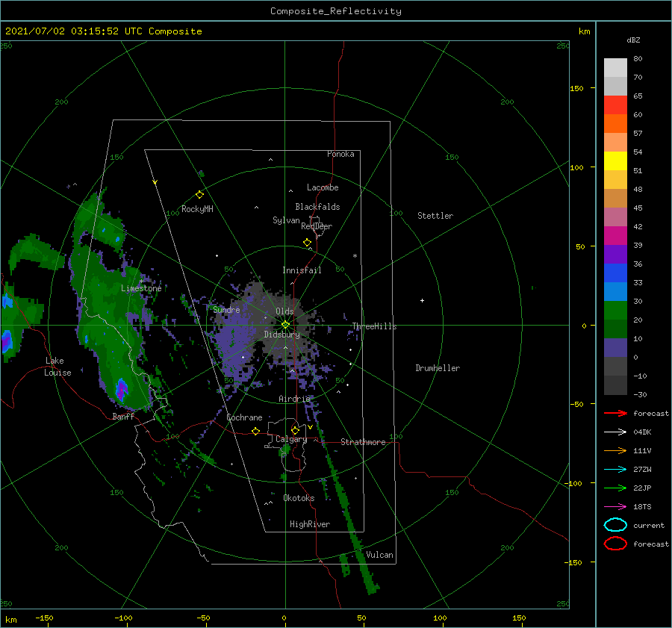This screenshot has width=672, height=628.
Task: Click the yellow diamond marker near RockyMH
Action: coord(199,194)
